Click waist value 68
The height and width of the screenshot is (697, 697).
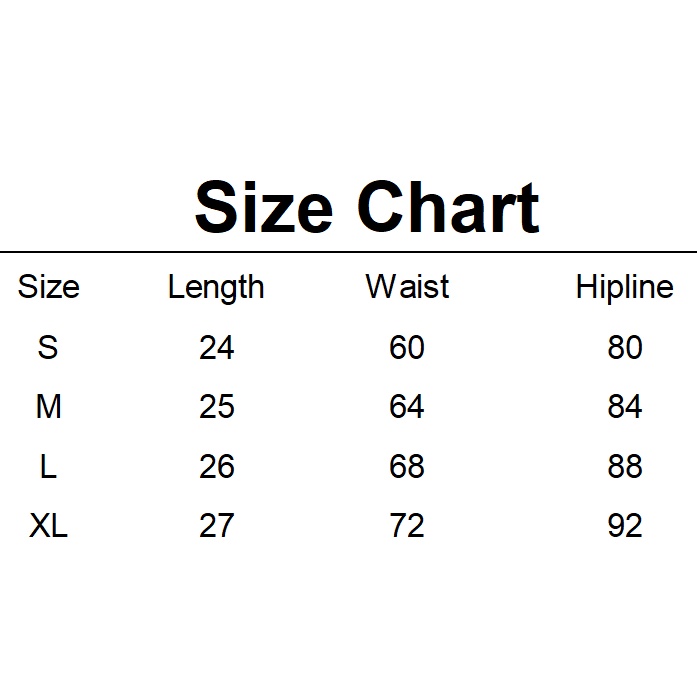pos(407,466)
